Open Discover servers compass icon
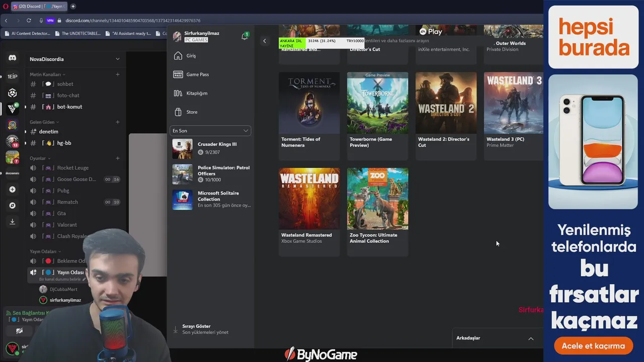This screenshot has width=644, height=362. pyautogui.click(x=13, y=206)
